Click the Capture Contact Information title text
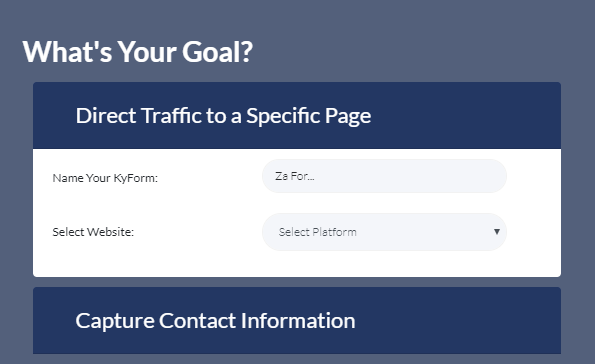 215,321
